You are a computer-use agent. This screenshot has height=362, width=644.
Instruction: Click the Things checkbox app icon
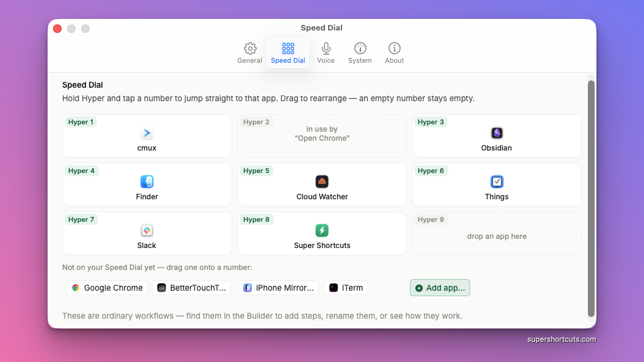click(x=496, y=182)
